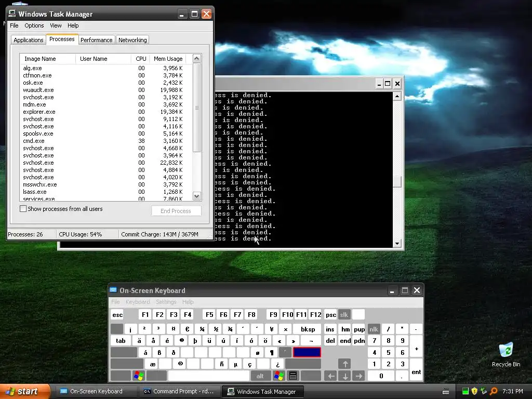Click the copyright symbol key
Viewport: 532px width, 399px height.
180,364
